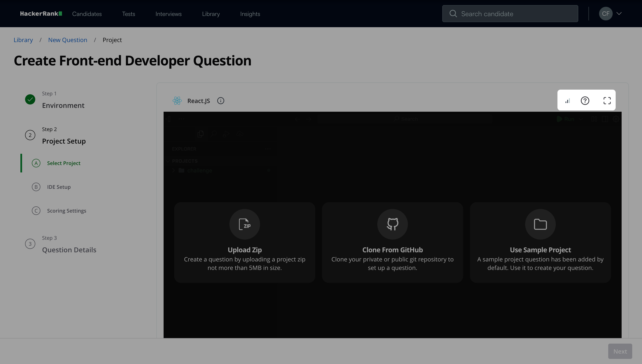
Task: Click the React atom logo icon
Action: (177, 101)
